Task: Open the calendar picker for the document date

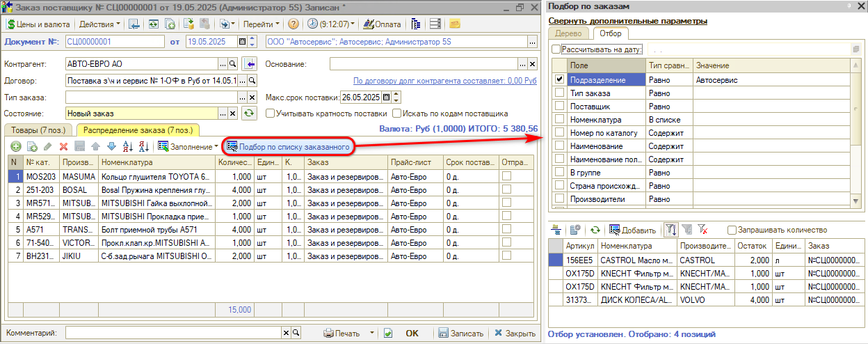Action: [242, 42]
